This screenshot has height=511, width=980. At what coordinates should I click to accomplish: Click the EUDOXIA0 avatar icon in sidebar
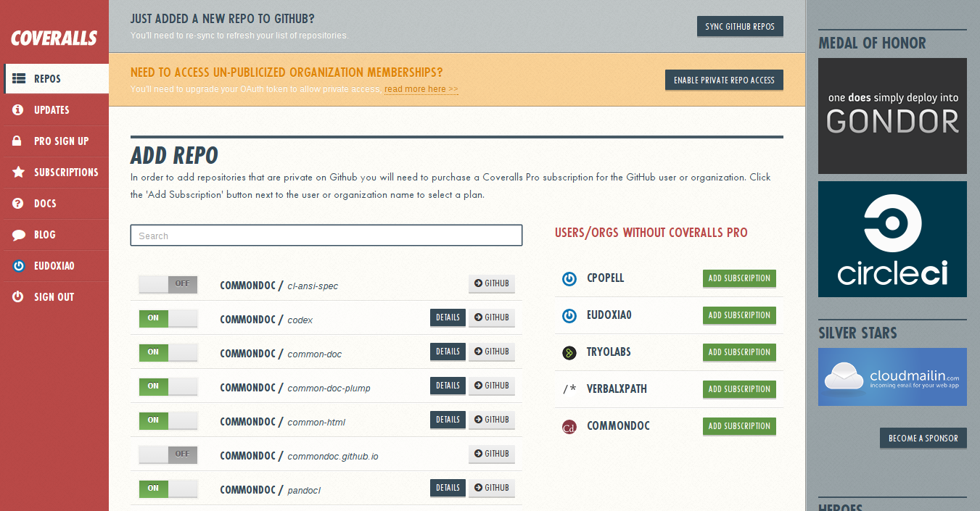click(x=19, y=265)
